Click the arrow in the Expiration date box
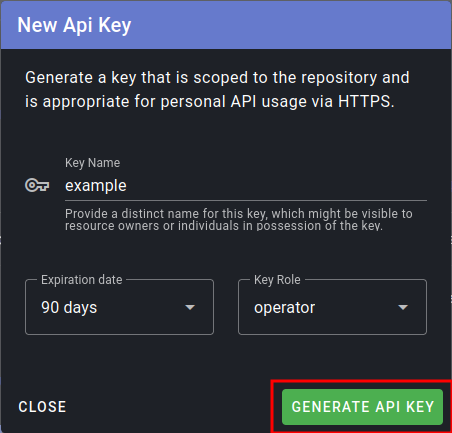The width and height of the screenshot is (452, 433). coord(190,307)
